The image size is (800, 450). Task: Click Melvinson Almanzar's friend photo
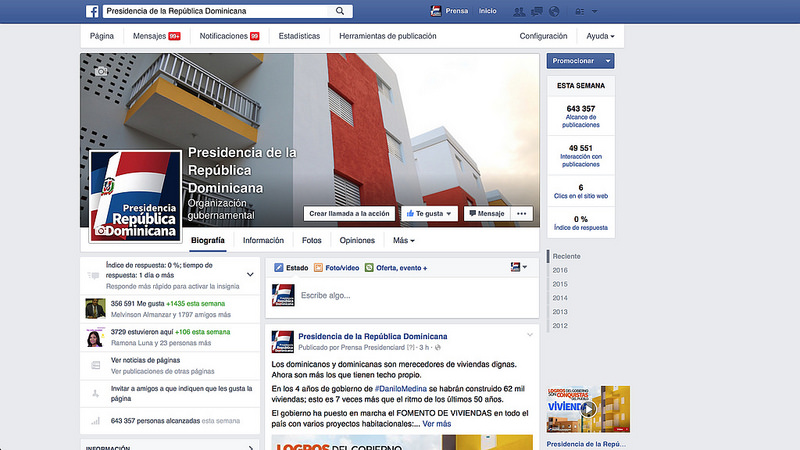95,309
